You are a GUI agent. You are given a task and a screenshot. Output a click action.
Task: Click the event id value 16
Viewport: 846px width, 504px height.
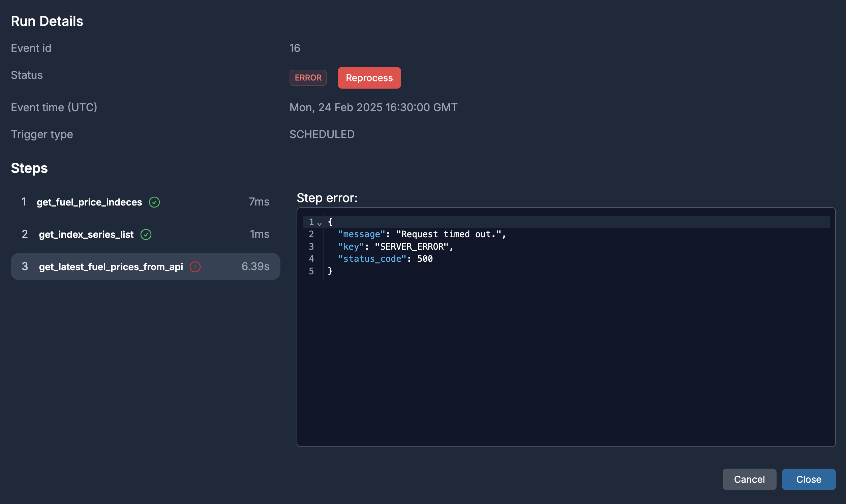294,48
